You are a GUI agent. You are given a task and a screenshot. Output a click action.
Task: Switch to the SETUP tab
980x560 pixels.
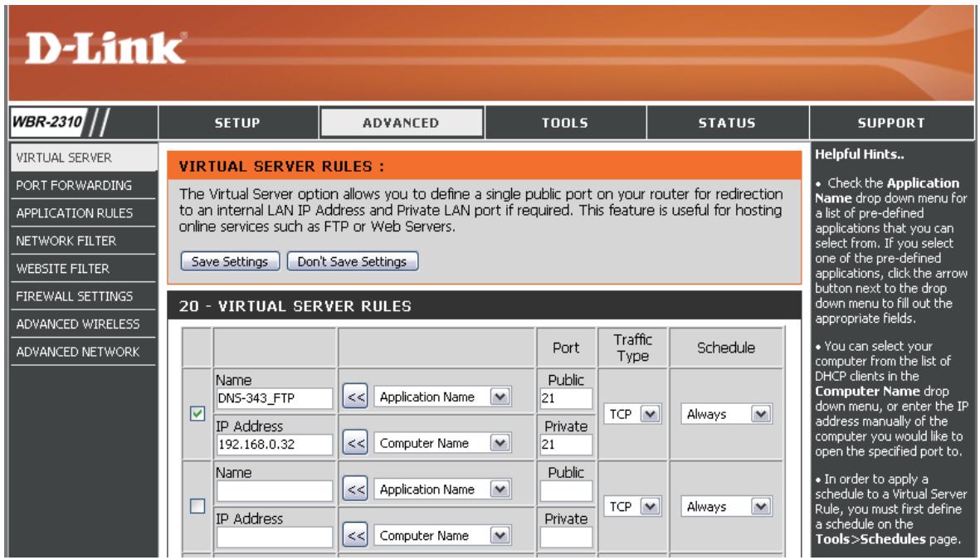(237, 123)
